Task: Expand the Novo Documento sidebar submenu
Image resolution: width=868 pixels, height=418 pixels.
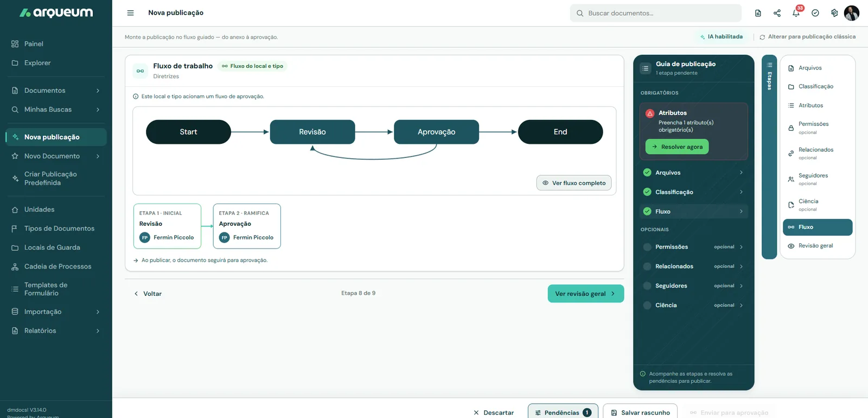Action: (x=98, y=156)
